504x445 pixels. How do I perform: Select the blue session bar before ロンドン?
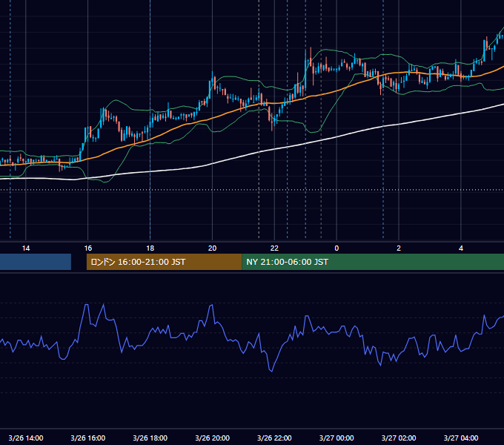point(36,262)
